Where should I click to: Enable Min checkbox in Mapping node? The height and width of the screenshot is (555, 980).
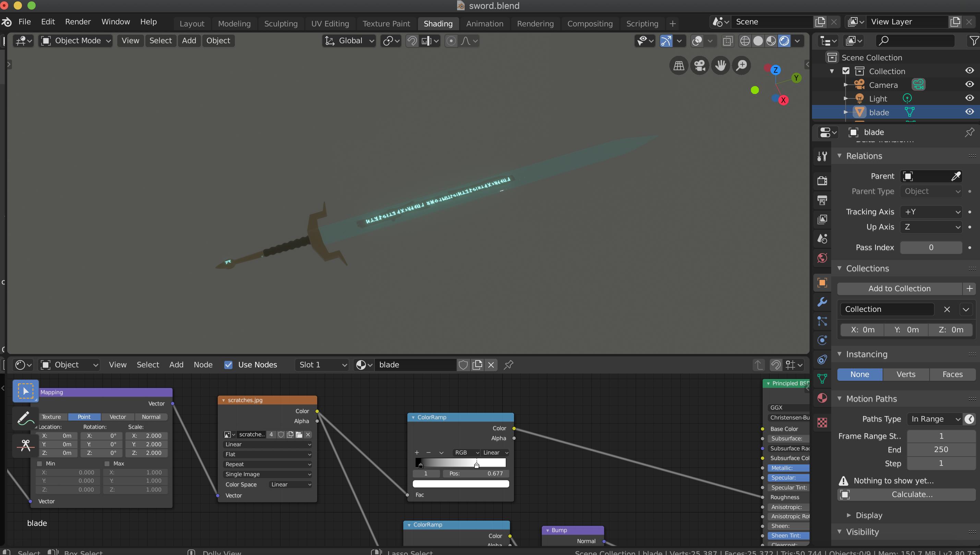click(39, 463)
